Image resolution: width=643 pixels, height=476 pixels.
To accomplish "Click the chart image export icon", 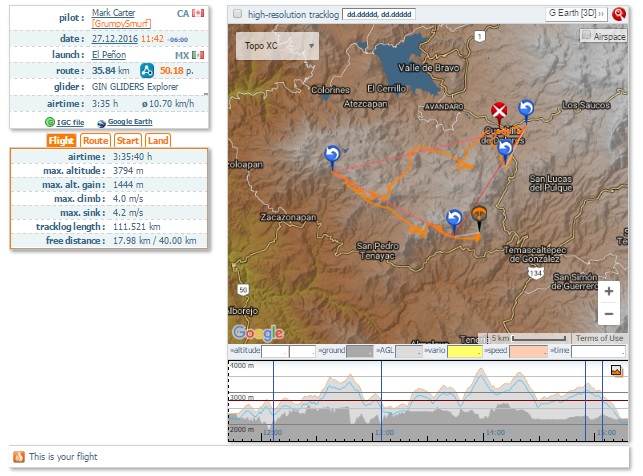I will [617, 370].
